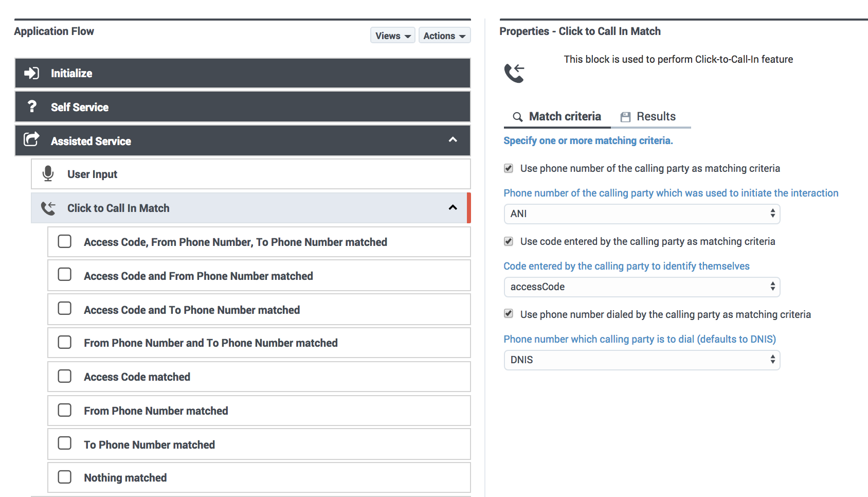The image size is (868, 497).
Task: Click the Access Code matched label
Action: [137, 377]
